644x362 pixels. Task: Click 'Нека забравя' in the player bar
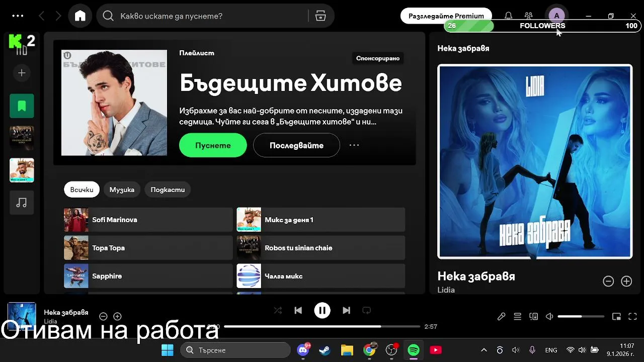(66, 312)
